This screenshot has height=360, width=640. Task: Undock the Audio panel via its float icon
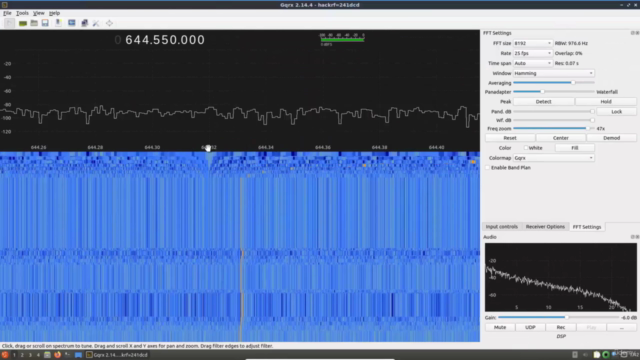(633, 237)
